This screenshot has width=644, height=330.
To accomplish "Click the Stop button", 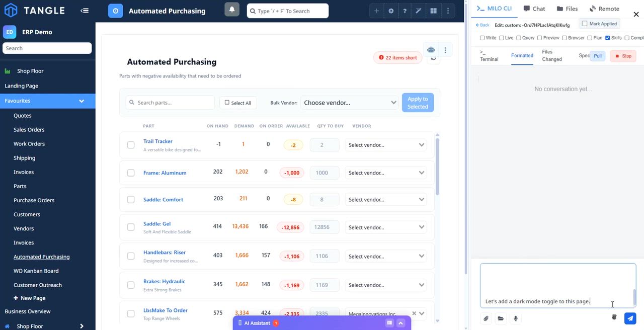I will click(623, 56).
